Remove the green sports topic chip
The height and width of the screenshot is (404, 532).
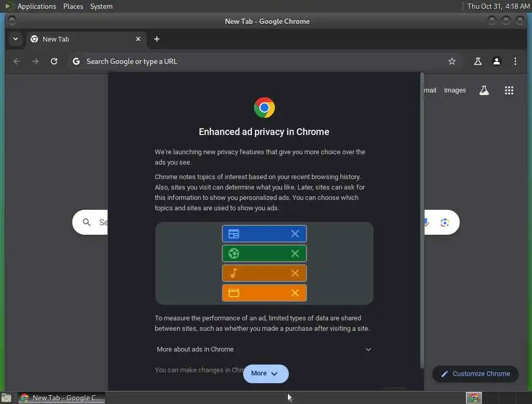coord(295,253)
